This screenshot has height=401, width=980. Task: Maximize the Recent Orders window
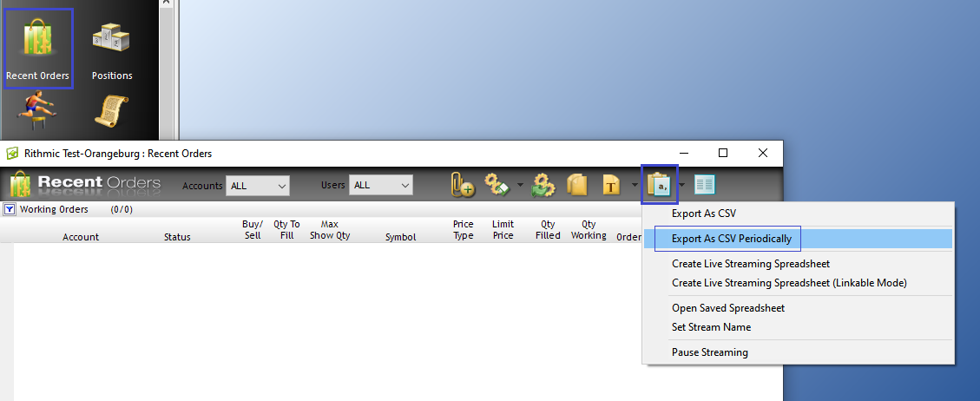pyautogui.click(x=723, y=153)
